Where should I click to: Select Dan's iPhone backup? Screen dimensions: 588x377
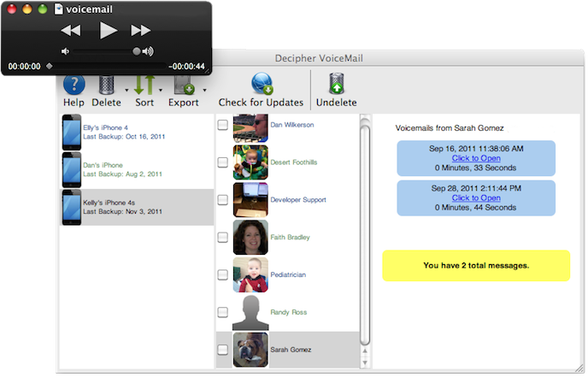coord(137,170)
